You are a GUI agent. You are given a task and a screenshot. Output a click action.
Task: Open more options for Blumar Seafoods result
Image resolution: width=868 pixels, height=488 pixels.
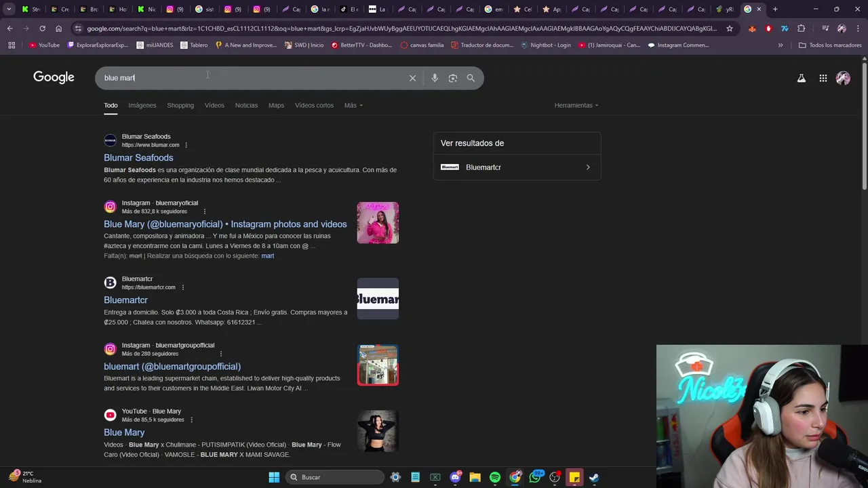(x=186, y=145)
